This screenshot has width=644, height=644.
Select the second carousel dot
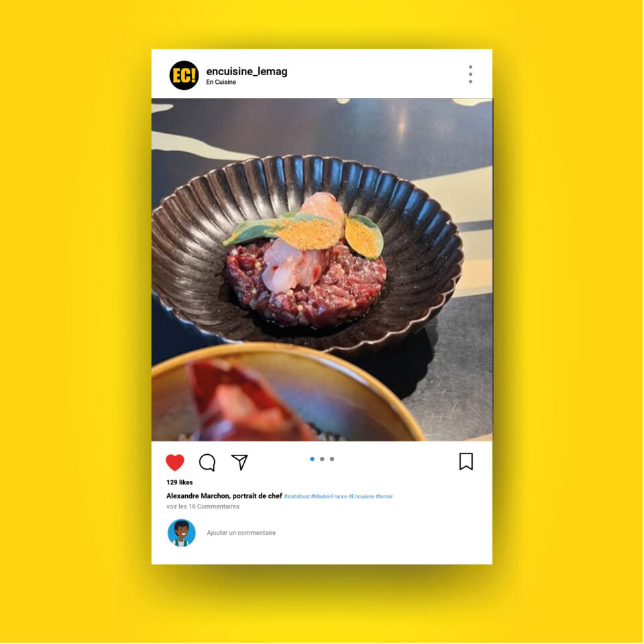click(322, 459)
